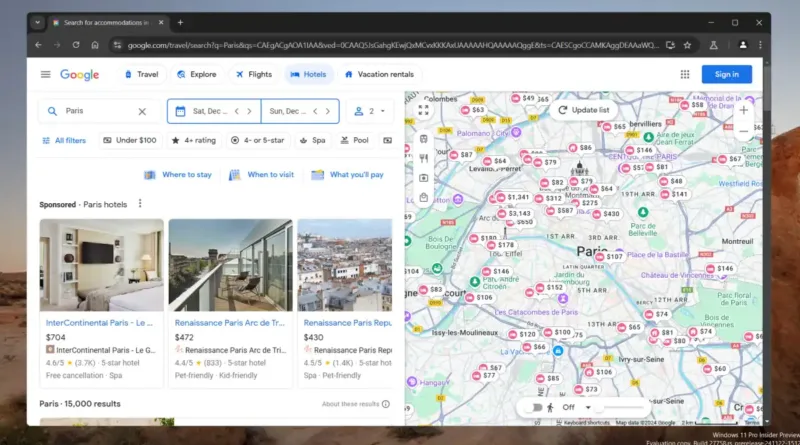
Task: Open the walking time Off dropdown arrow
Action: pos(588,407)
